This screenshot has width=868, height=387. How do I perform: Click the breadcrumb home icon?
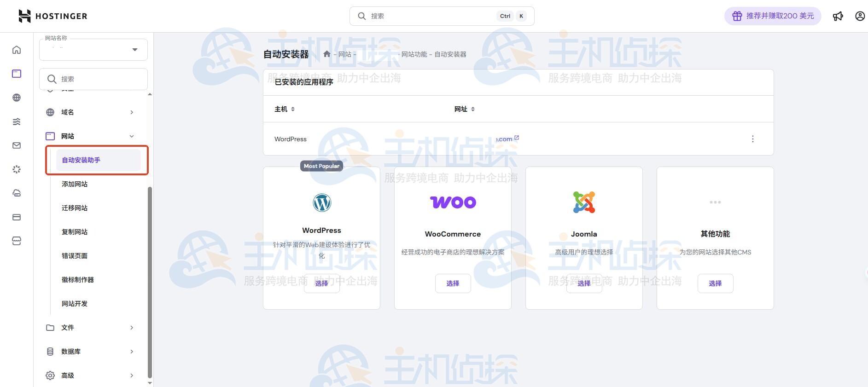[x=327, y=54]
